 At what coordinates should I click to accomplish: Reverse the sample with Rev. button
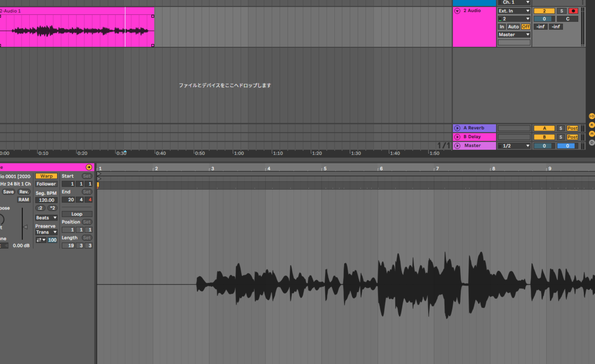[x=24, y=192]
